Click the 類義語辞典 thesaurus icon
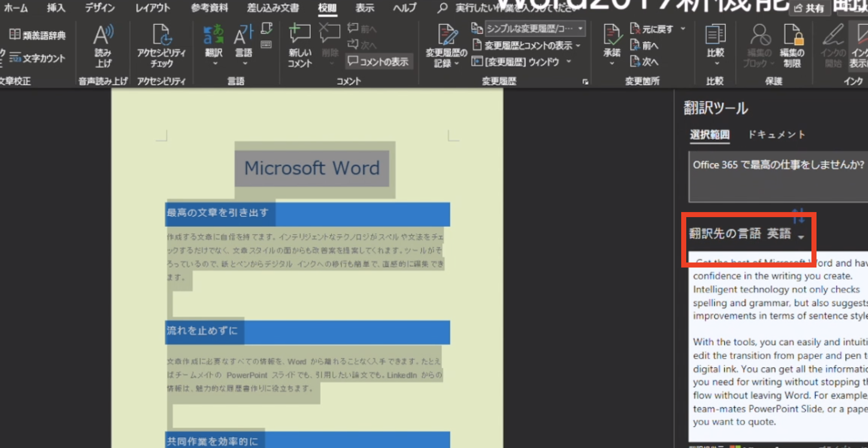 tap(37, 35)
